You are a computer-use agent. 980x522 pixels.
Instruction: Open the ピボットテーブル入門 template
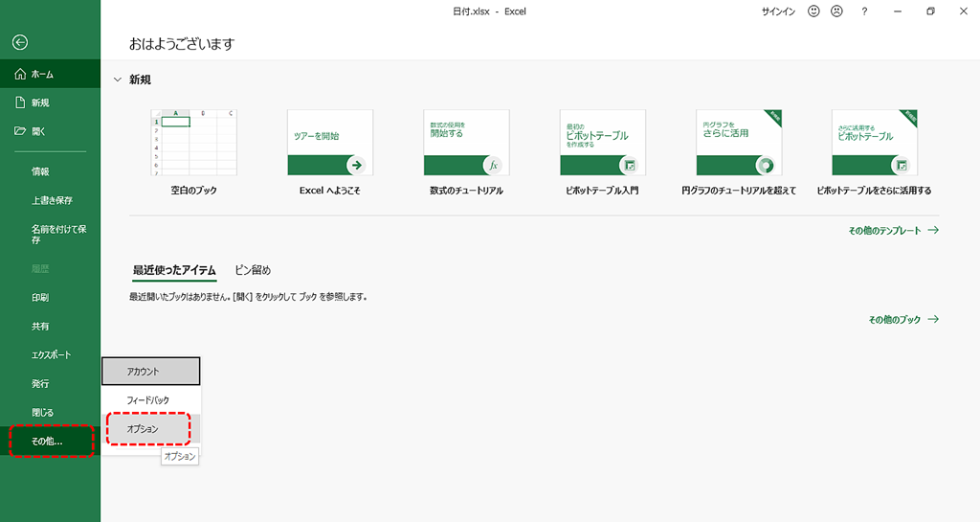[603, 143]
